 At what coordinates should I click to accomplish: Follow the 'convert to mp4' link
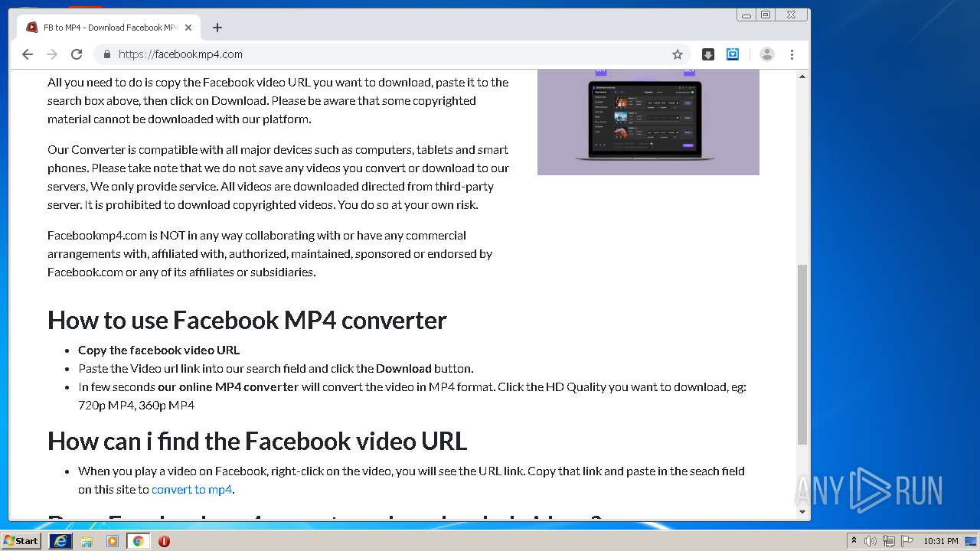pos(191,489)
